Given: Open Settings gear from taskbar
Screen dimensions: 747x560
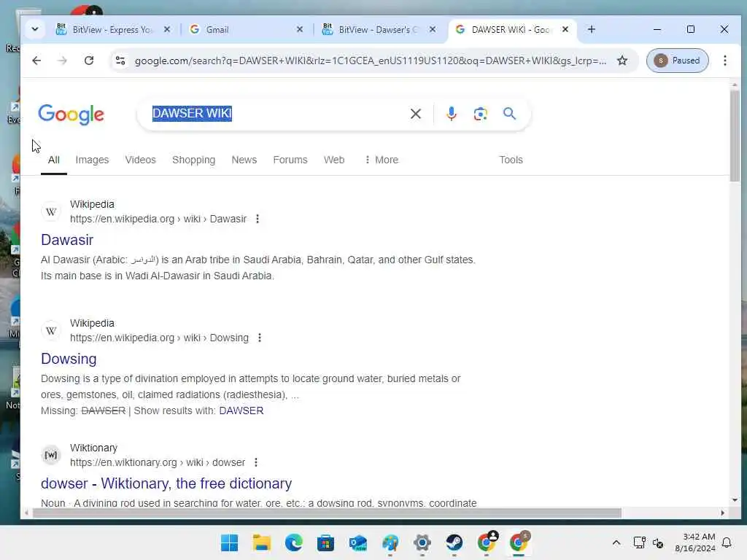Looking at the screenshot, I should [x=422, y=542].
